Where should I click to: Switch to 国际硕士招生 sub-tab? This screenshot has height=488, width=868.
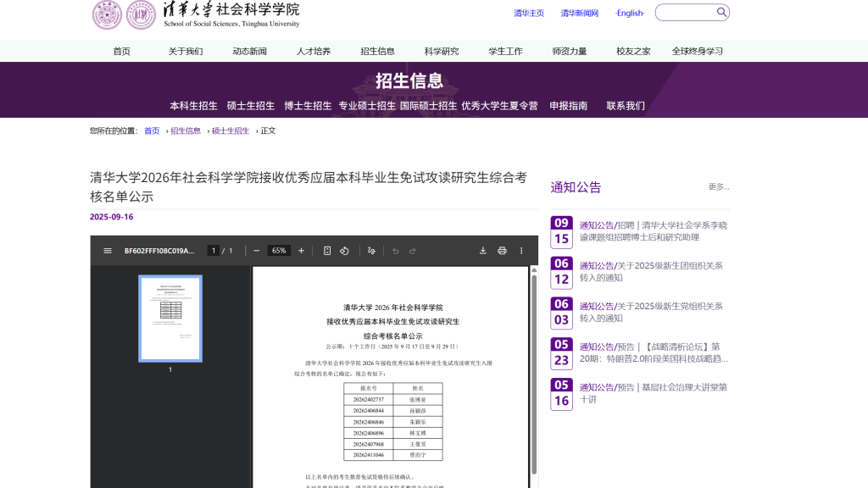tap(428, 106)
